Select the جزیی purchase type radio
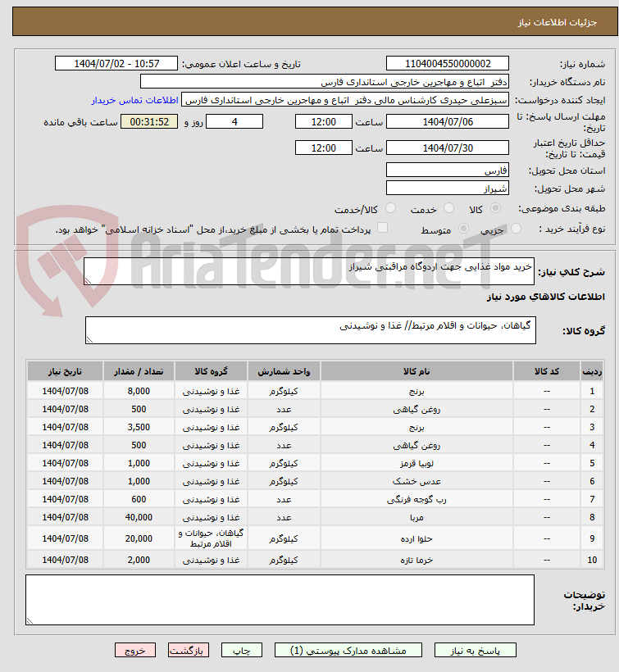 (x=517, y=229)
